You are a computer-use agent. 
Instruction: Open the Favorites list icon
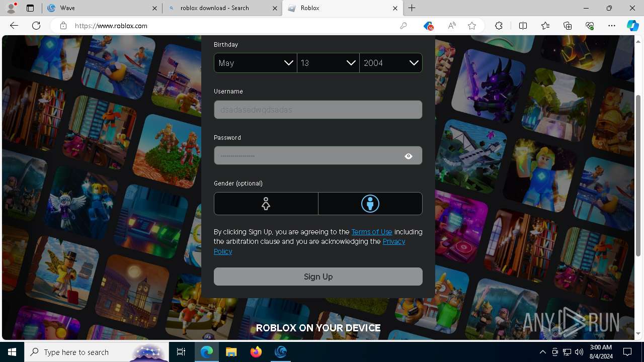(x=545, y=26)
